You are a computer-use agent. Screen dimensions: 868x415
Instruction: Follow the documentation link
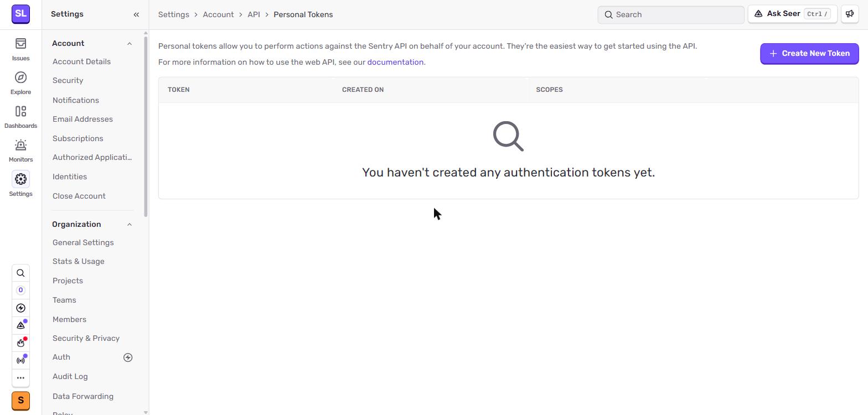pyautogui.click(x=395, y=62)
